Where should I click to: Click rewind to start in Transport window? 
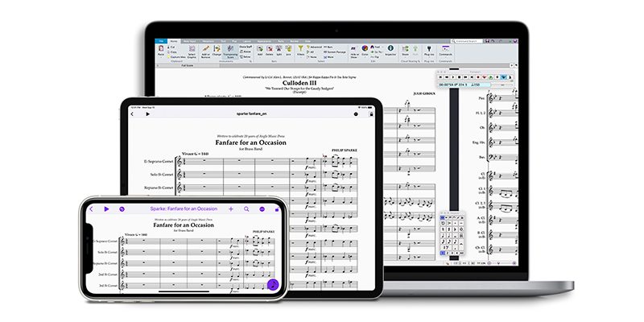pos(440,77)
